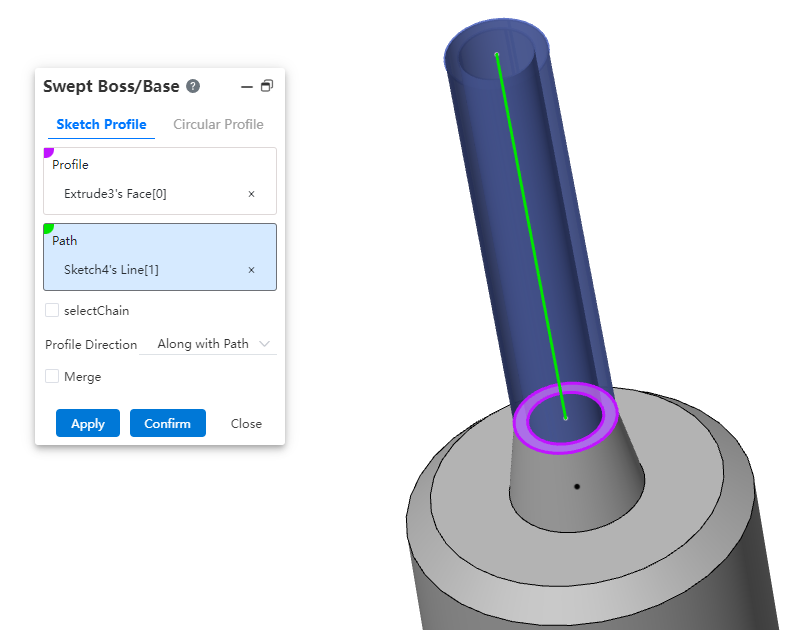798x630 pixels.
Task: Open the Profile Direction dropdown
Action: click(x=208, y=344)
